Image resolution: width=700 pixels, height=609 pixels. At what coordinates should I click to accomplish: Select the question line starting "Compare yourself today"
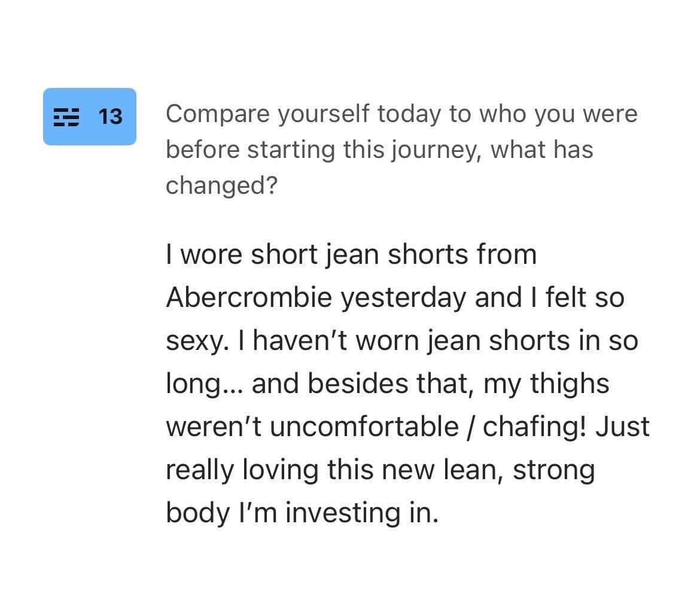401,114
